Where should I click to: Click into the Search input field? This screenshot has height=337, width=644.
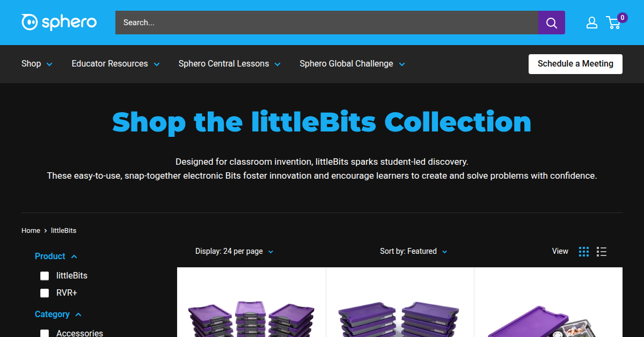[327, 23]
